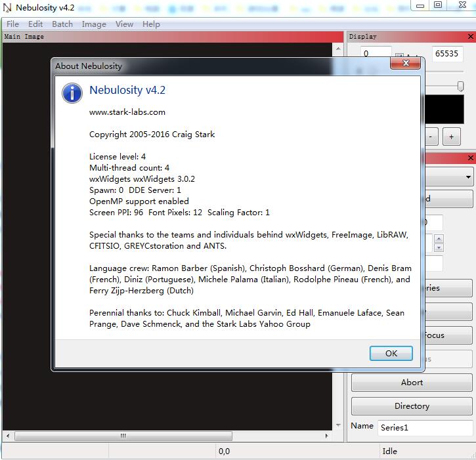Click the 65535 white level field
Viewport: 476px width, 460px height.
447,54
